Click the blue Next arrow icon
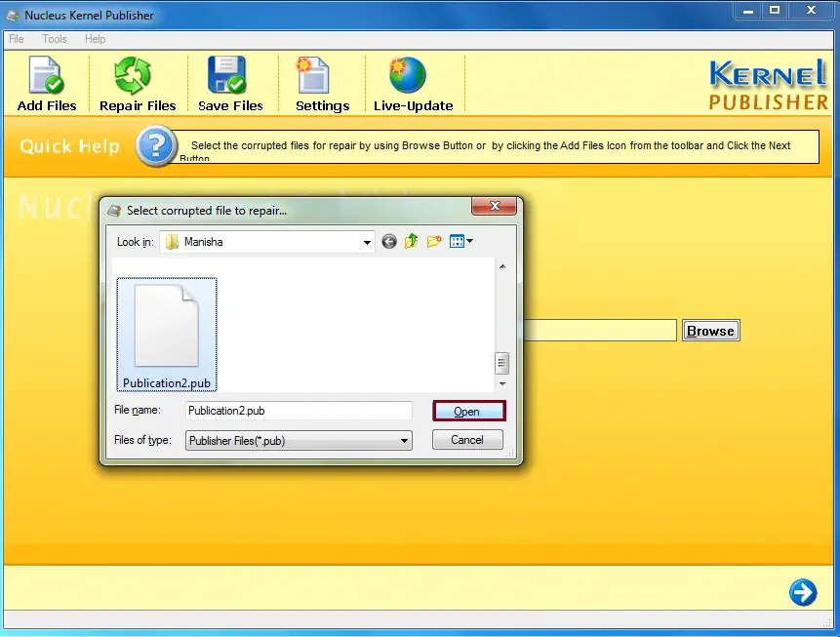The image size is (840, 637). click(803, 592)
